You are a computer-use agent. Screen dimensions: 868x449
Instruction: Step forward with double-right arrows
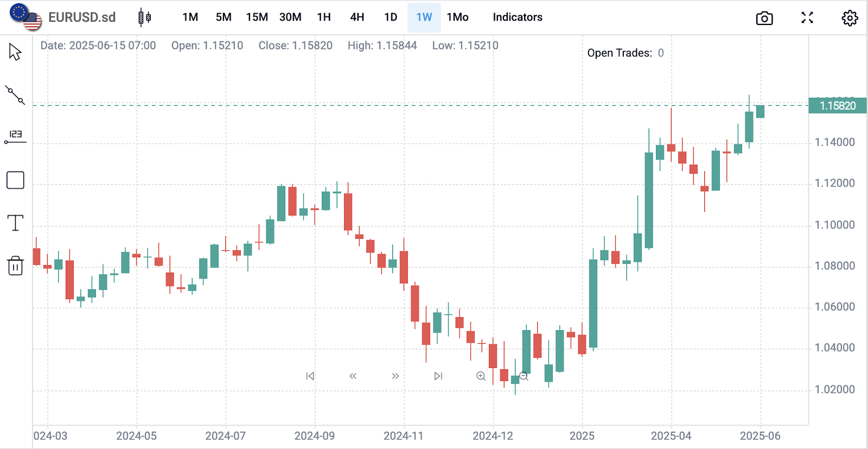point(395,376)
